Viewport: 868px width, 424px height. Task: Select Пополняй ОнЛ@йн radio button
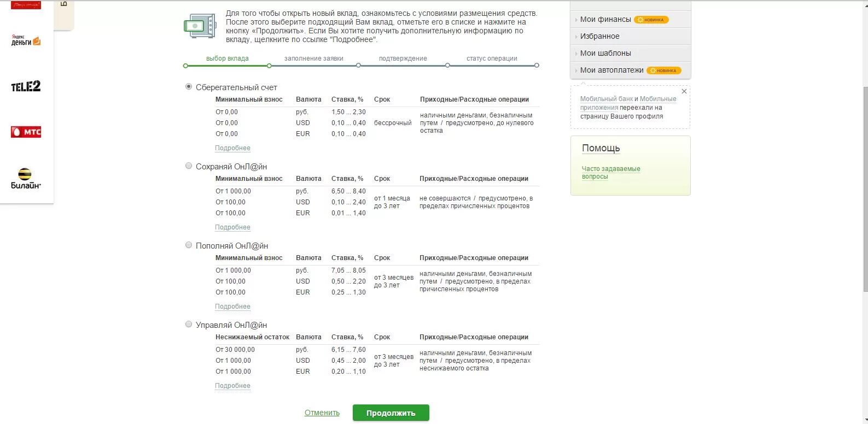[189, 245]
